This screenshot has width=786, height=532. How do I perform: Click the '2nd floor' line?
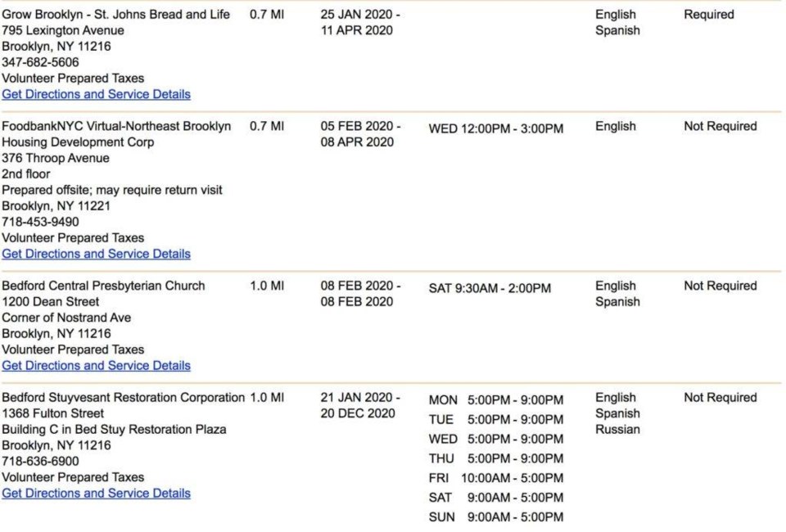pos(26,174)
